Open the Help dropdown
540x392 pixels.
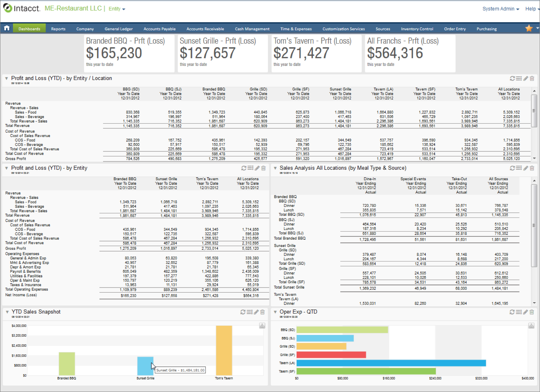tap(532, 9)
